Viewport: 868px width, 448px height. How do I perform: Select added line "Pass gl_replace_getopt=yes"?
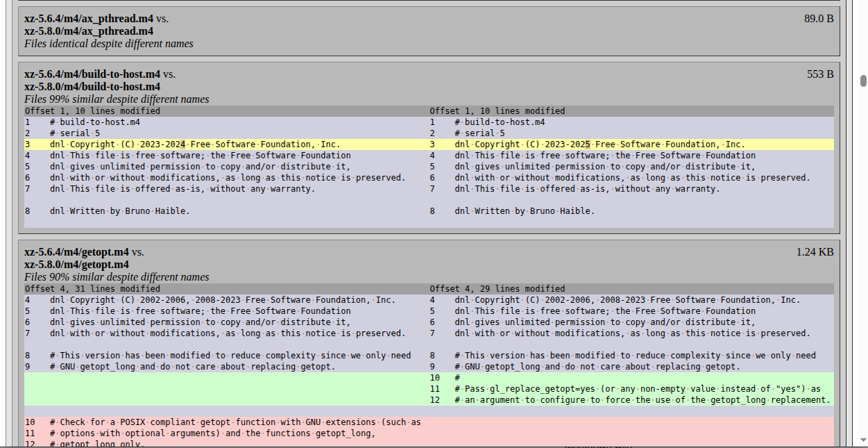(637, 389)
